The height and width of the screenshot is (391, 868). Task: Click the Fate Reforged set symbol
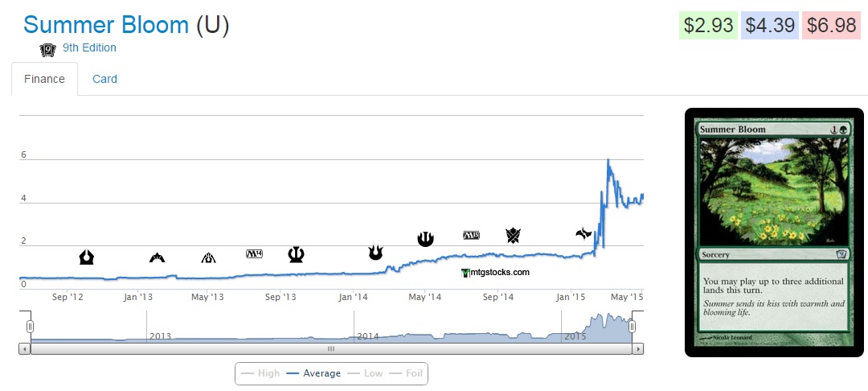[583, 233]
